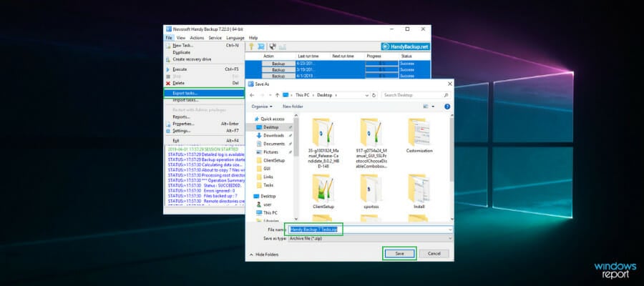
Task: Open the Service menu
Action: (x=215, y=38)
